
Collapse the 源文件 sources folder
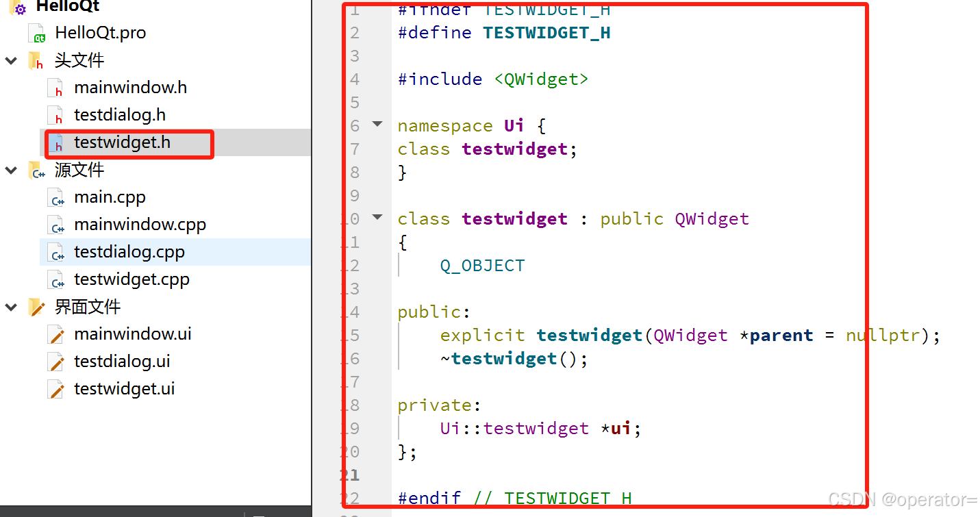(11, 170)
